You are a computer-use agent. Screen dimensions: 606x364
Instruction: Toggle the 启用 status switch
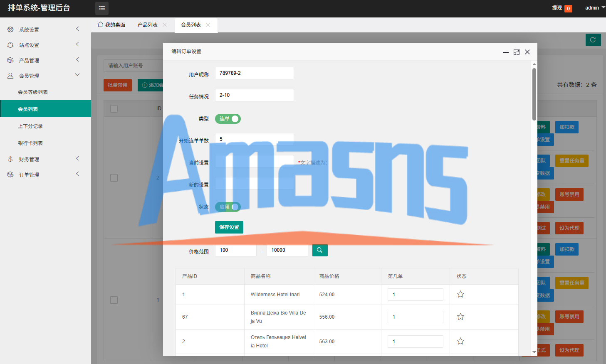click(228, 207)
